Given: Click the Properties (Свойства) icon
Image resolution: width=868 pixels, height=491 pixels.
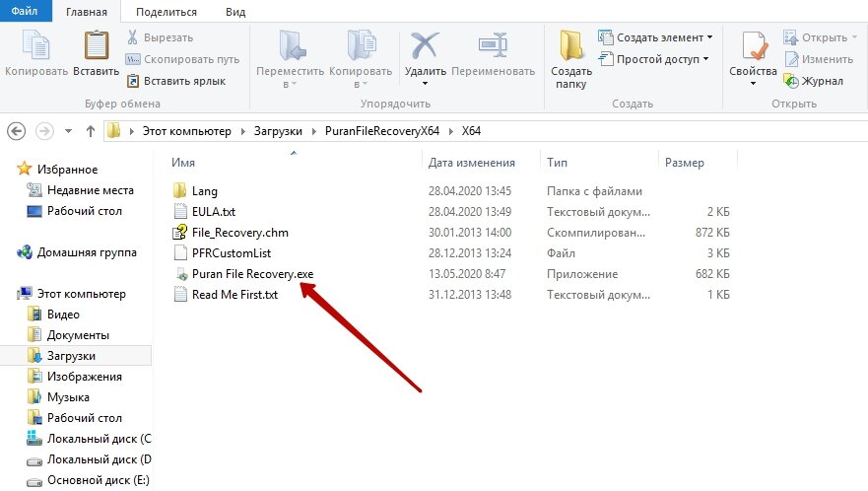Looking at the screenshot, I should (x=754, y=45).
